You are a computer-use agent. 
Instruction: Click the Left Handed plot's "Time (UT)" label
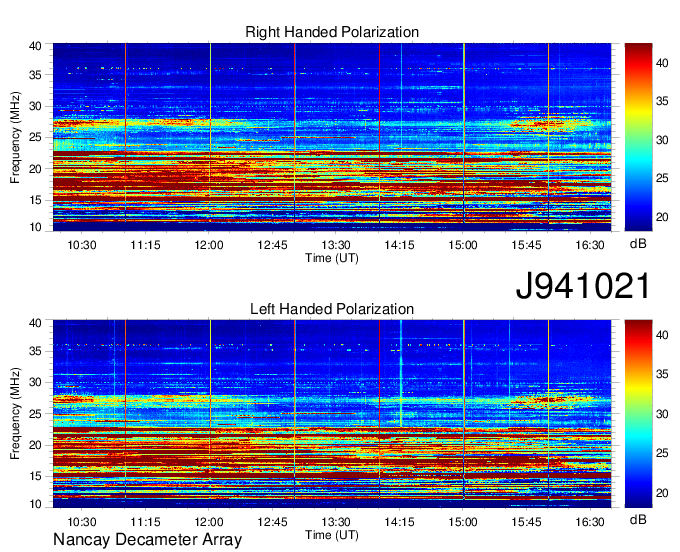(332, 535)
